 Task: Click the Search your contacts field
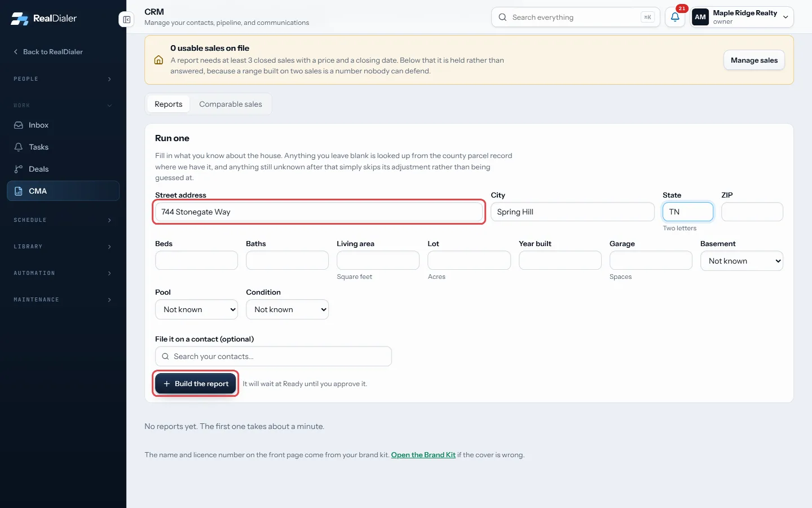point(273,356)
